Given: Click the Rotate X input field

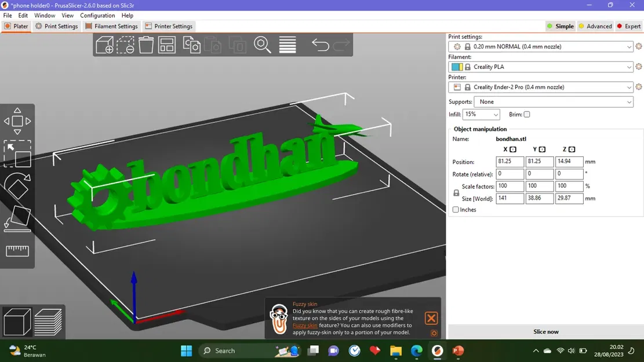Looking at the screenshot, I should pos(510,174).
